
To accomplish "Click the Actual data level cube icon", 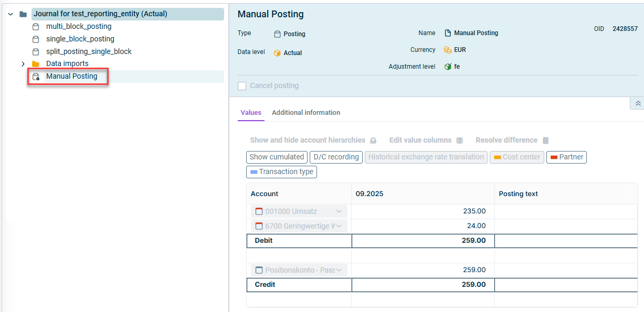I will [x=277, y=53].
